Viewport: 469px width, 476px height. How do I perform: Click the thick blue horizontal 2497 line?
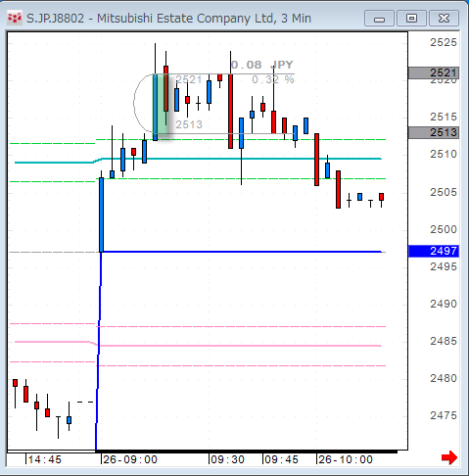pyautogui.click(x=242, y=252)
